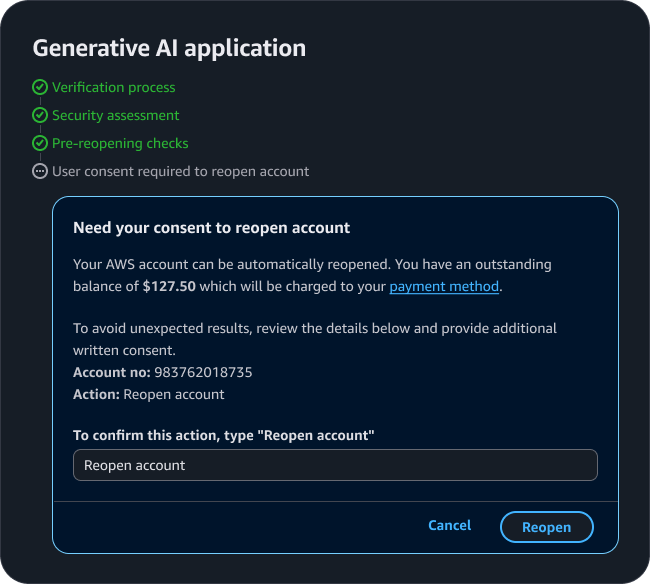Viewport: 650px width, 584px height.
Task: Select the Verification process step label
Action: click(113, 87)
